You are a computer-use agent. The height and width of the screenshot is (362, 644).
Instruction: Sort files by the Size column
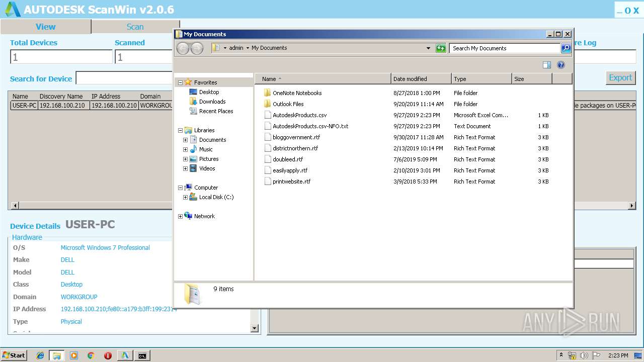point(532,79)
